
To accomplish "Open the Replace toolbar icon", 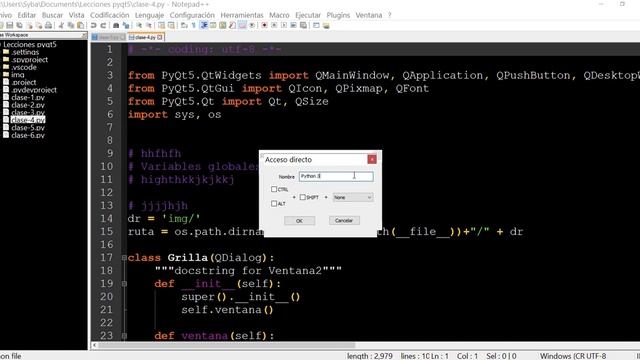I will tap(126, 25).
